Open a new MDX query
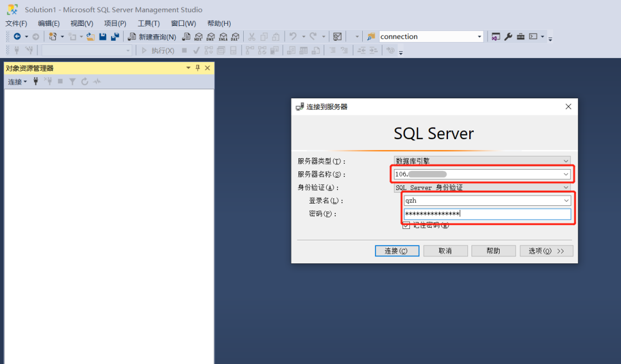 pyautogui.click(x=198, y=36)
